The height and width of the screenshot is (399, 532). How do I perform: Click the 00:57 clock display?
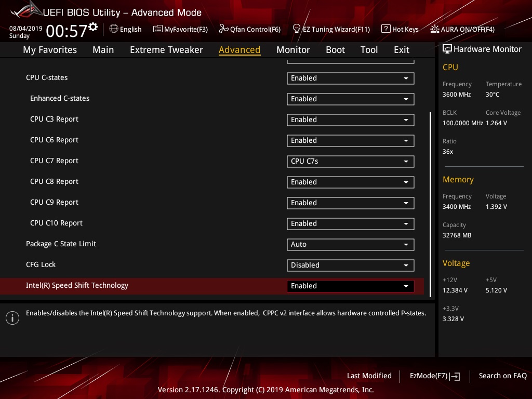click(x=66, y=31)
